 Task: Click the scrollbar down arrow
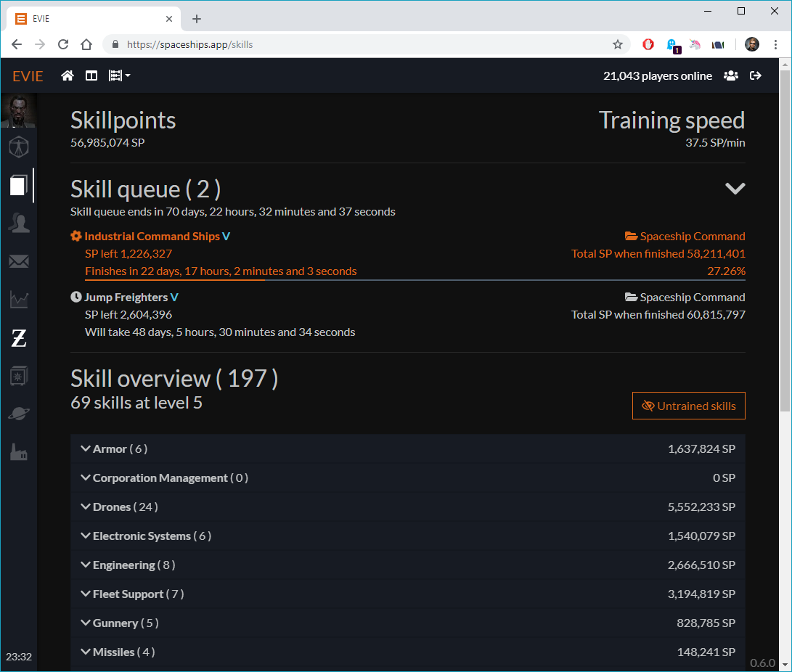tap(785, 665)
